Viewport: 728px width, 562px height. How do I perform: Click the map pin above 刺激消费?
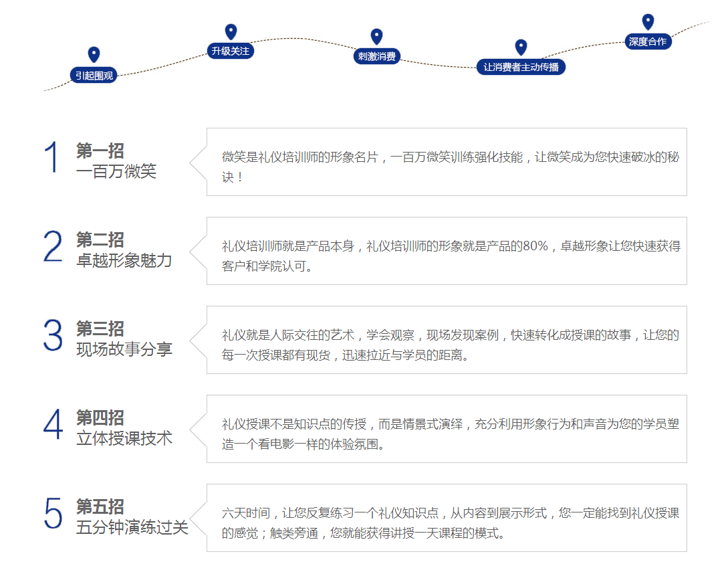(376, 36)
